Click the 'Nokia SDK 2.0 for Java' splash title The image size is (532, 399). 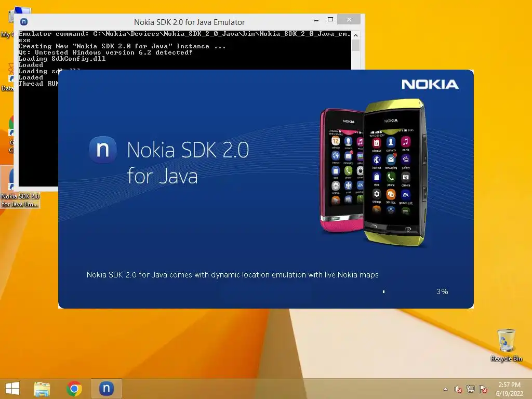pos(188,163)
